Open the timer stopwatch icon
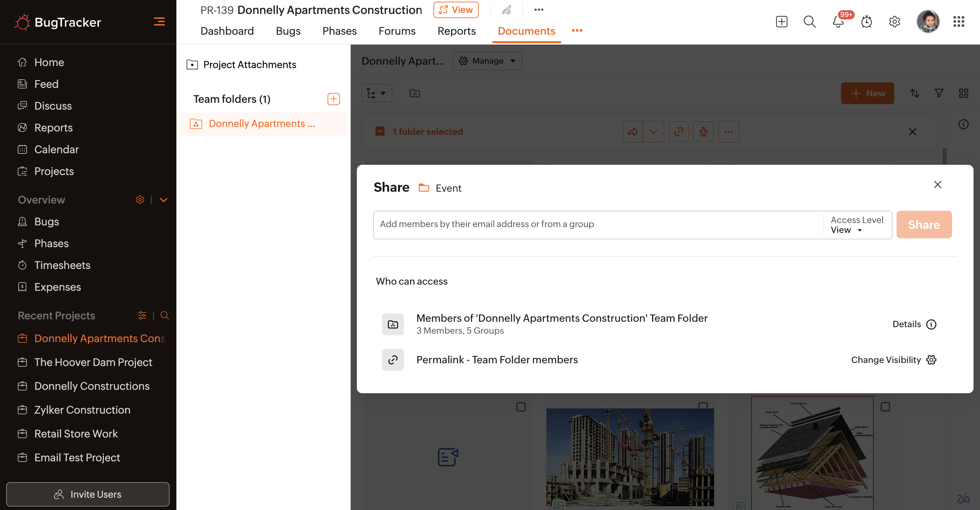The width and height of the screenshot is (980, 510). 866,22
